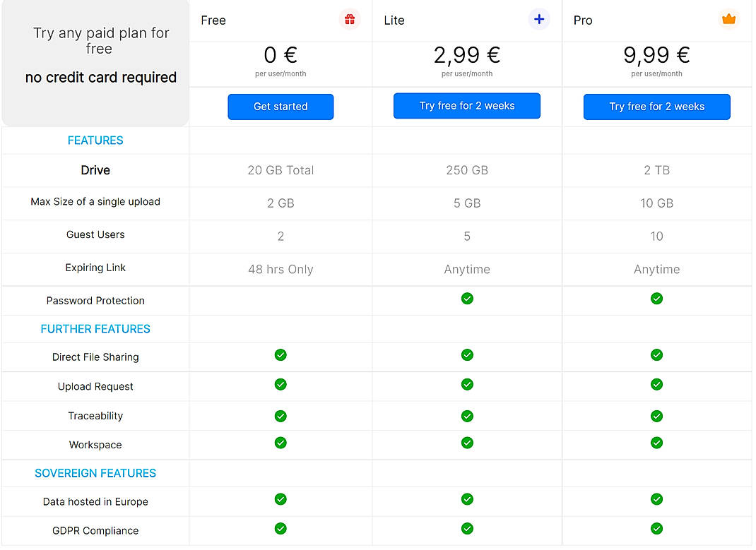Viewport: 756px width, 550px height.
Task: Click Lite plan GDPR Compliance checkmark
Action: coord(467,528)
